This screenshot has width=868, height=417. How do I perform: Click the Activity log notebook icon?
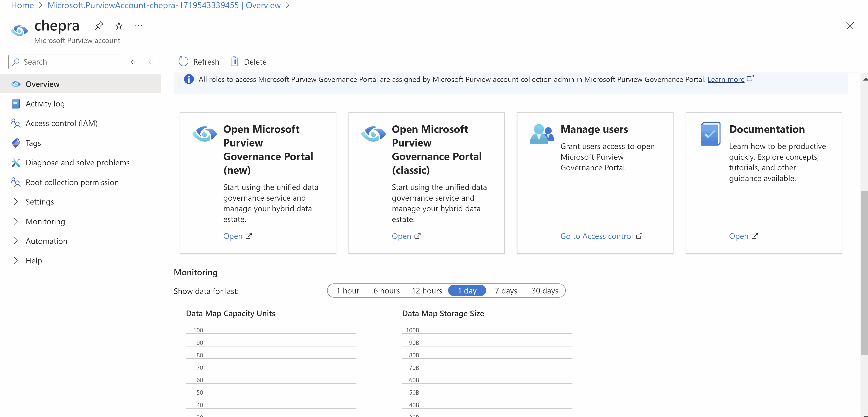pyautogui.click(x=16, y=104)
